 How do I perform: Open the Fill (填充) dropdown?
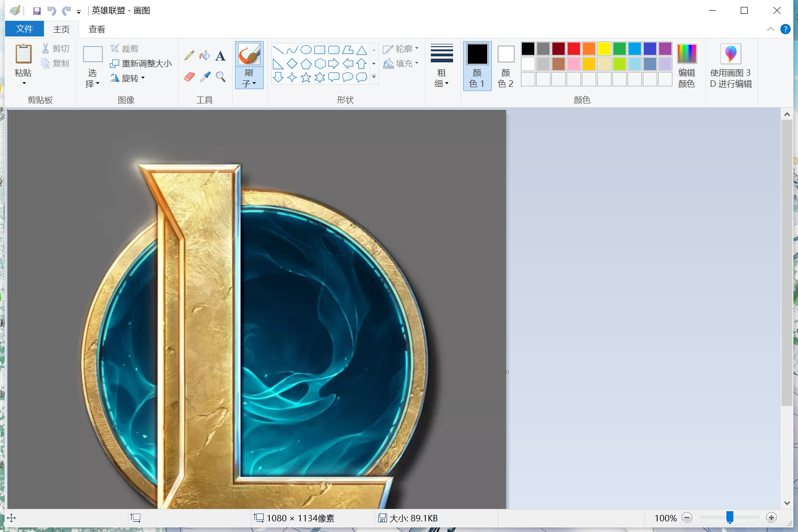tap(401, 63)
